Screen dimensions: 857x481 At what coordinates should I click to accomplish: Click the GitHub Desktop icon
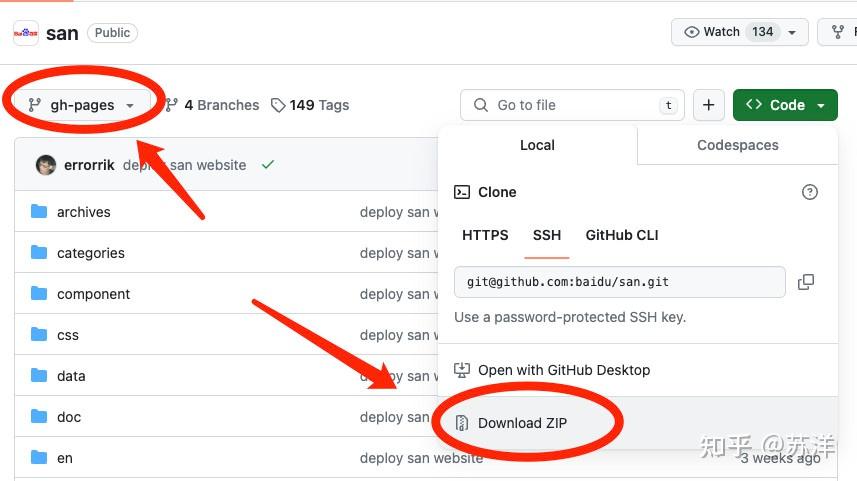pos(462,370)
